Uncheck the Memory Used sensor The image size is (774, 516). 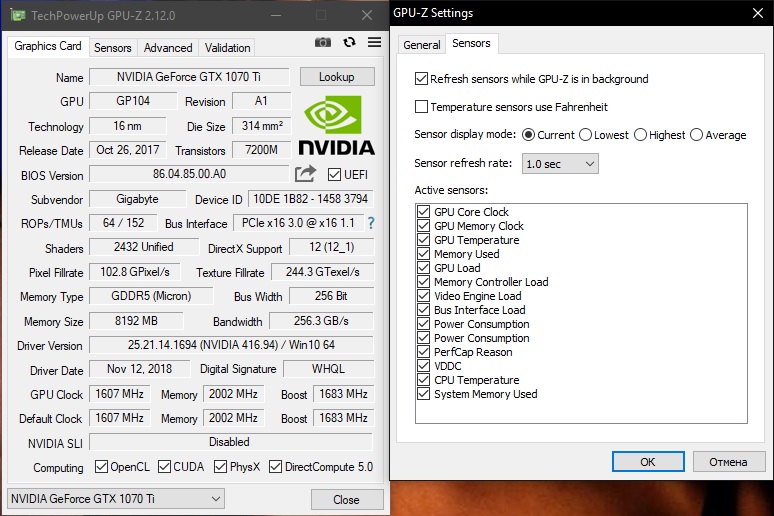tap(424, 254)
